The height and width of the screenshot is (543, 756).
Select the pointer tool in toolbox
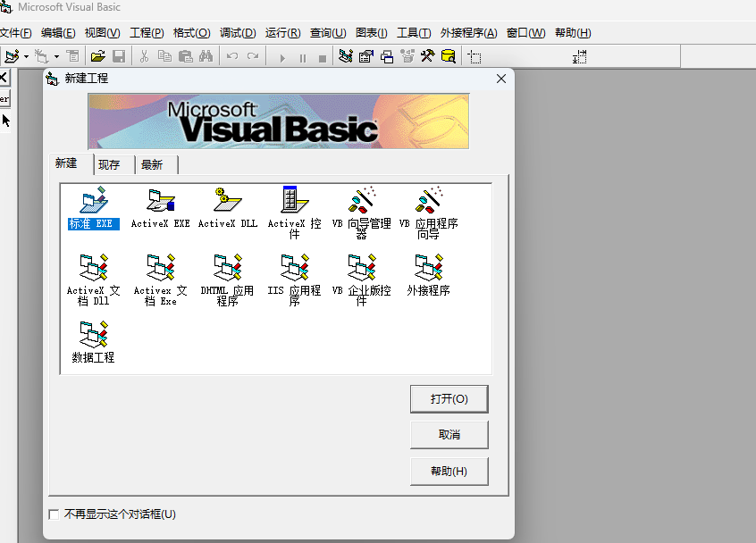point(5,121)
